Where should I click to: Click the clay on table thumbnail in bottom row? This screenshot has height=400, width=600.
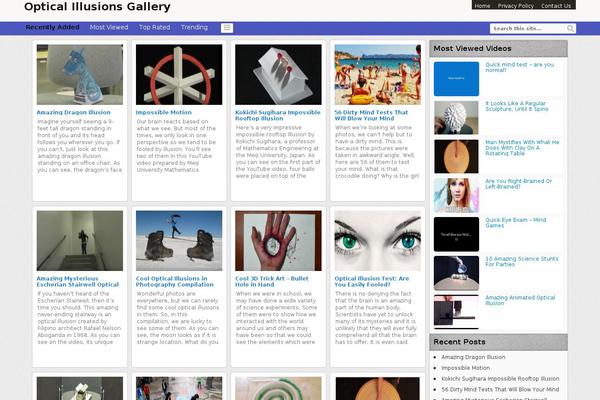point(377,388)
